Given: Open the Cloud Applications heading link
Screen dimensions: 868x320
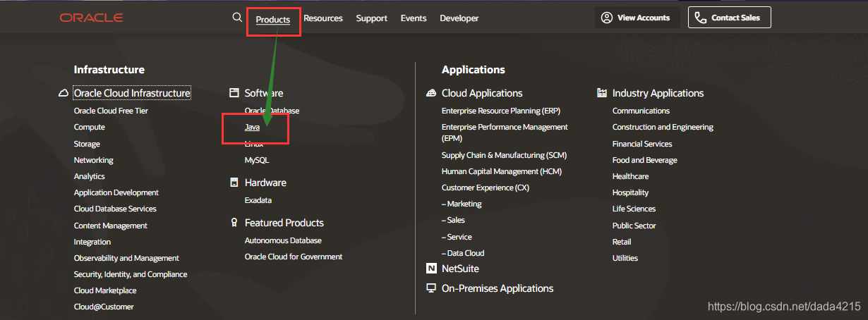Looking at the screenshot, I should (x=482, y=93).
